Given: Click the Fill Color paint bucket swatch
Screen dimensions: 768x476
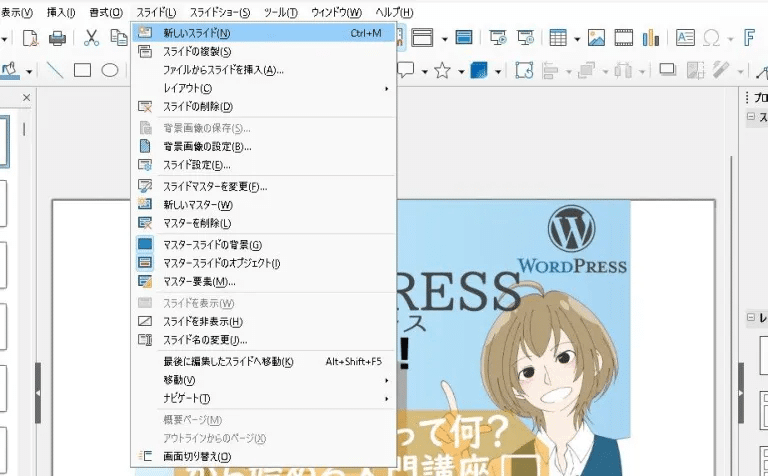Looking at the screenshot, I should (x=10, y=71).
